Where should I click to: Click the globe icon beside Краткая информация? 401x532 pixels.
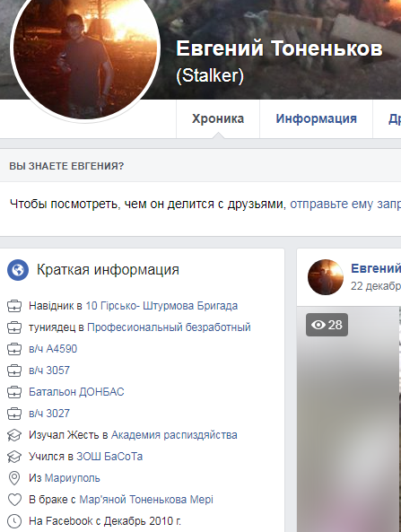tap(18, 270)
